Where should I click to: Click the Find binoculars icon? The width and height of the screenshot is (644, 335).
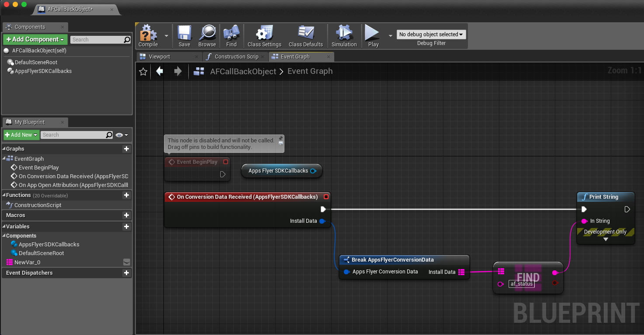click(x=231, y=35)
